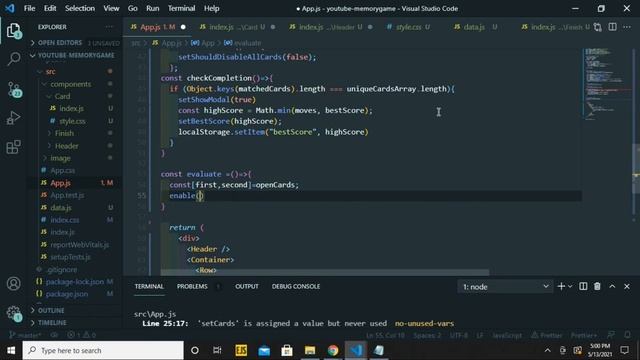Open Chrome from the taskbar

[x=333, y=350]
